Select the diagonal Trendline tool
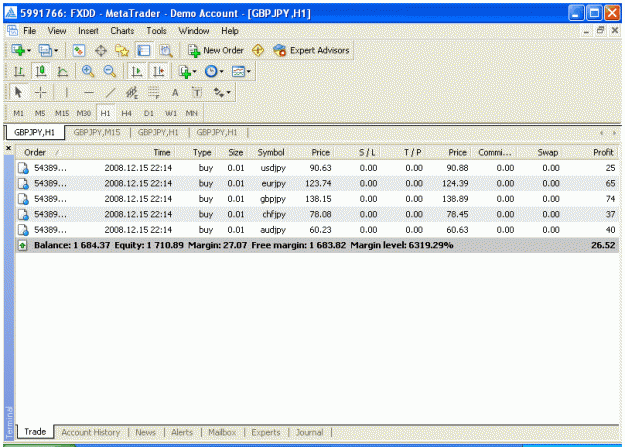This screenshot has height=447, width=625. pyautogui.click(x=110, y=93)
